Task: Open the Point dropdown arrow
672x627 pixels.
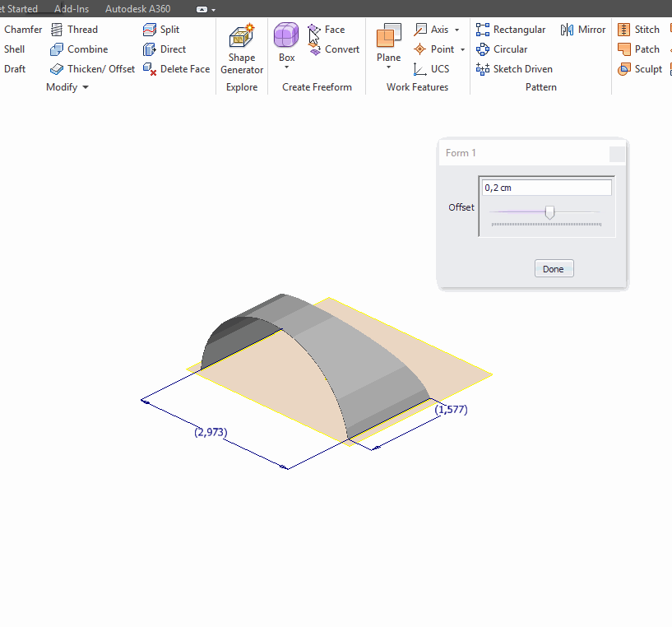Action: click(461, 49)
